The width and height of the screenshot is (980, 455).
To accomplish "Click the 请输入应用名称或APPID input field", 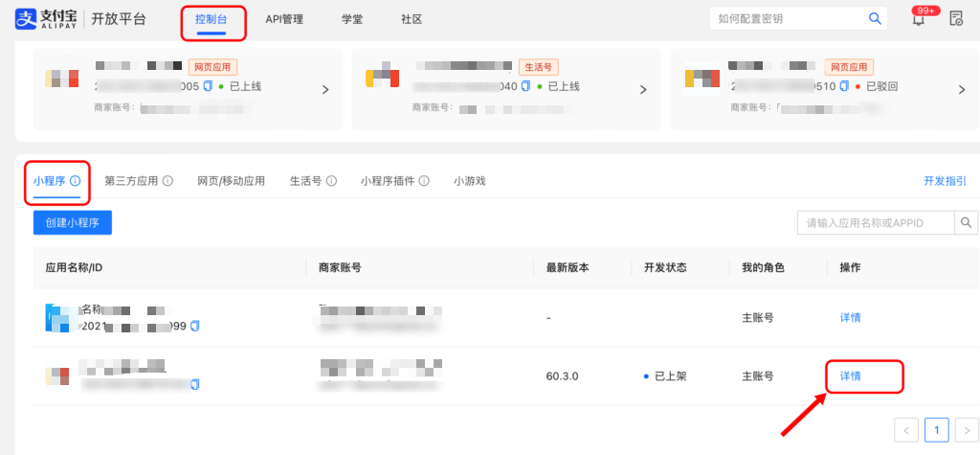I will coord(875,223).
